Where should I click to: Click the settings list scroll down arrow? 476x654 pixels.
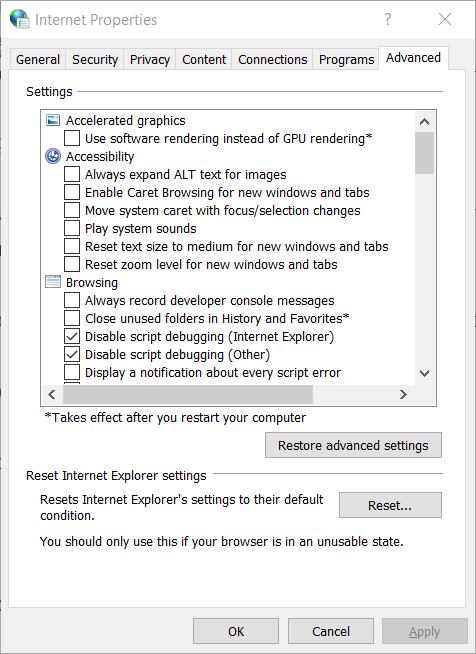(x=425, y=373)
